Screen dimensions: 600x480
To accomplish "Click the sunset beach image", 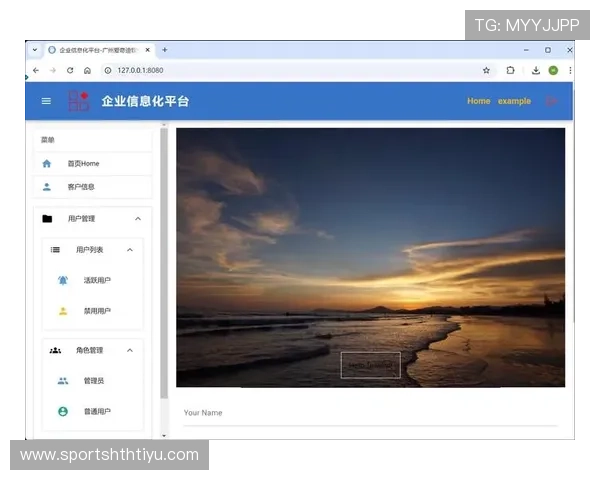I will click(370, 257).
